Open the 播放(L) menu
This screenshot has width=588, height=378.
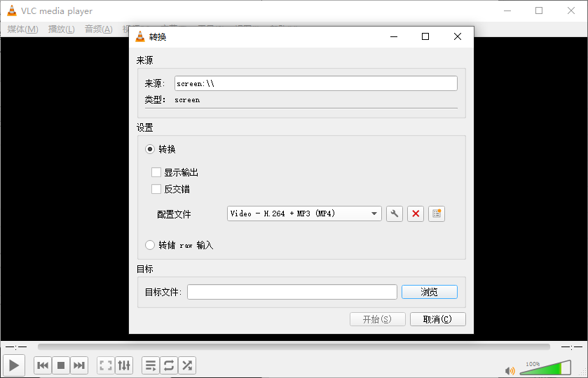pyautogui.click(x=62, y=29)
